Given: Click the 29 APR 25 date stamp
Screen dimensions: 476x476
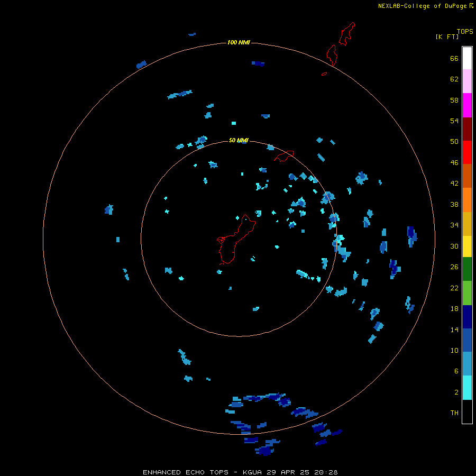Looking at the screenshot, I should click(288, 472).
